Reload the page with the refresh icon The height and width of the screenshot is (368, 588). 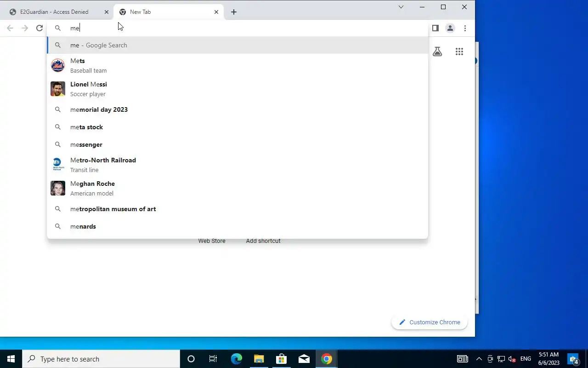pyautogui.click(x=40, y=28)
